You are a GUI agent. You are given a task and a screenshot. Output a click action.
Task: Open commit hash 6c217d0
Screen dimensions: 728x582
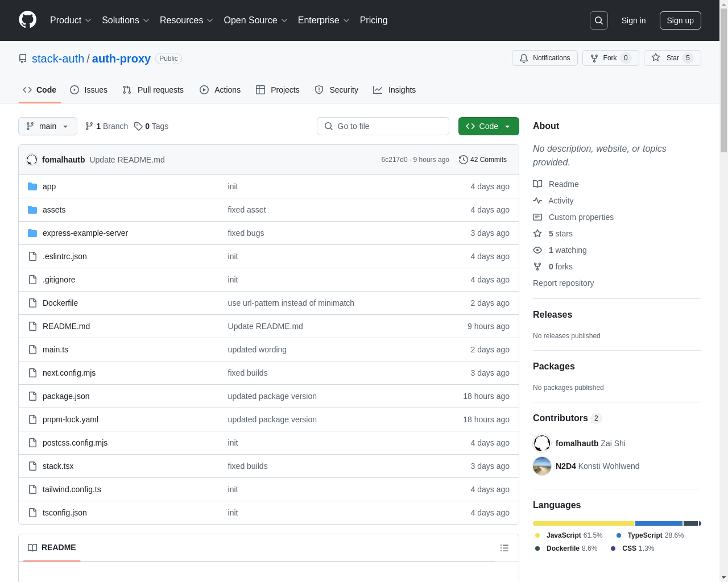click(394, 160)
